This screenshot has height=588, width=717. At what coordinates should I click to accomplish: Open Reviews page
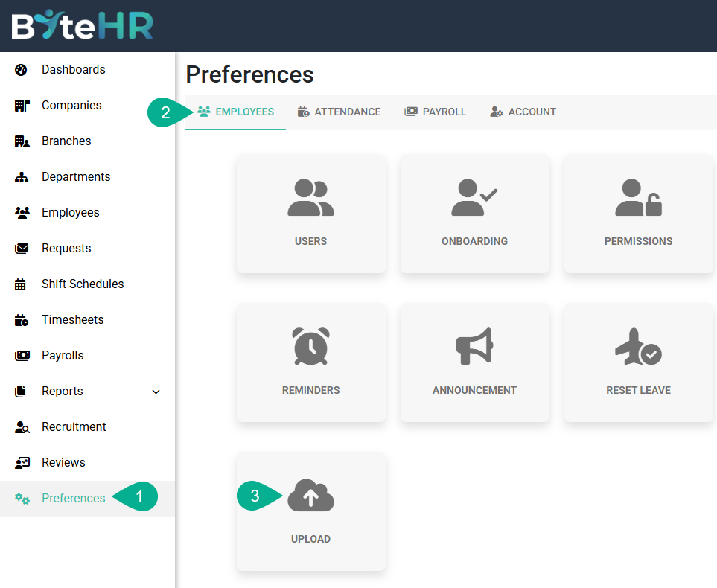(x=87, y=463)
